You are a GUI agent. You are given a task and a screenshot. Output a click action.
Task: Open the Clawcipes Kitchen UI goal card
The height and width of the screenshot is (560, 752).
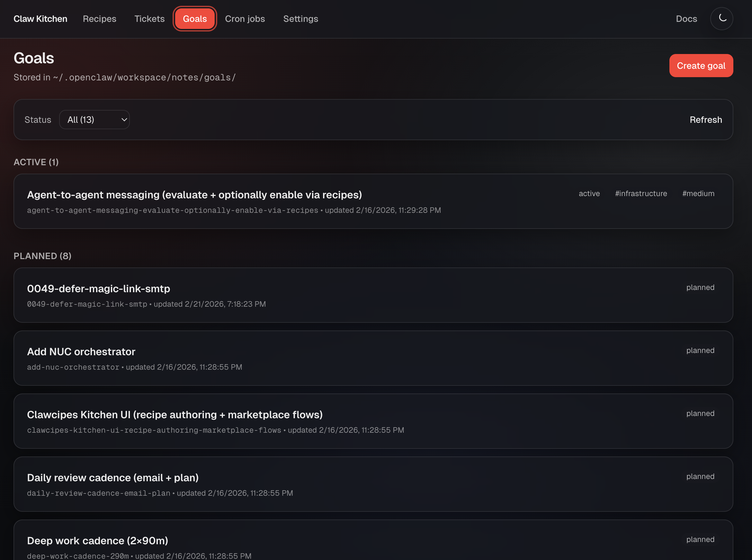point(175,415)
